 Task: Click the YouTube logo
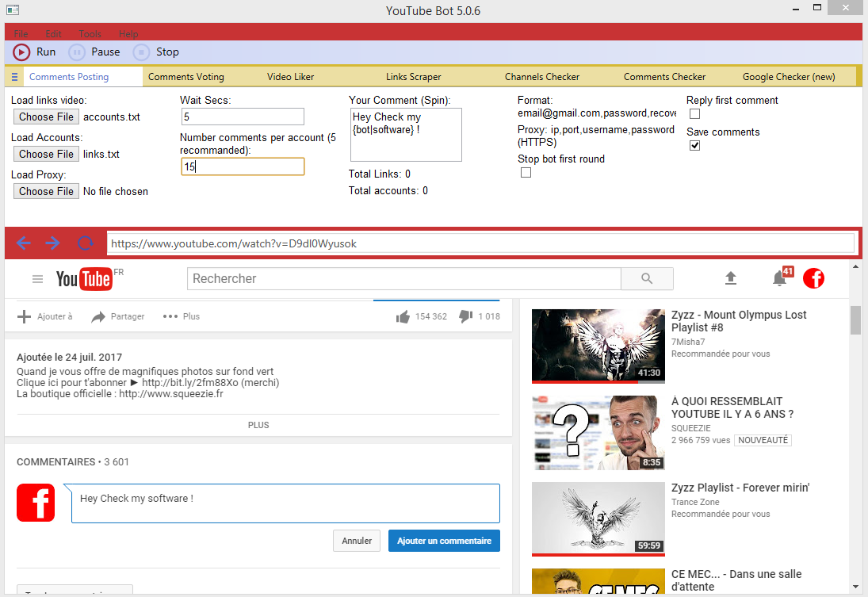[x=84, y=279]
